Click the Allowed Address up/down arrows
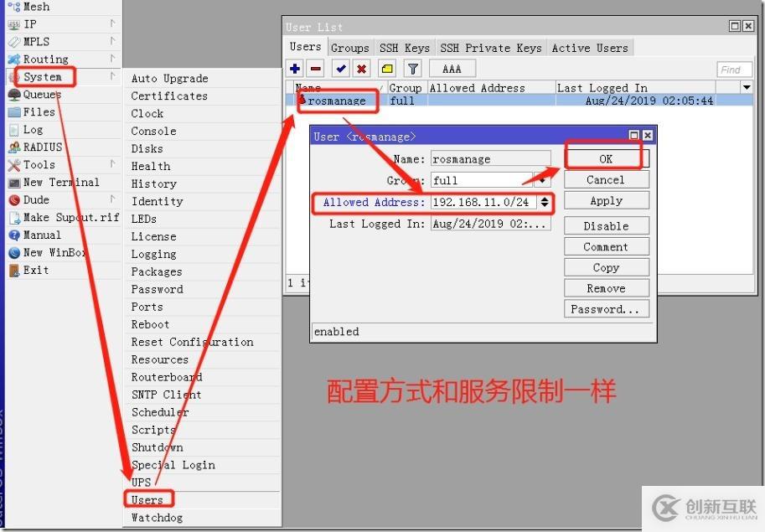This screenshot has height=532, width=765. point(544,202)
